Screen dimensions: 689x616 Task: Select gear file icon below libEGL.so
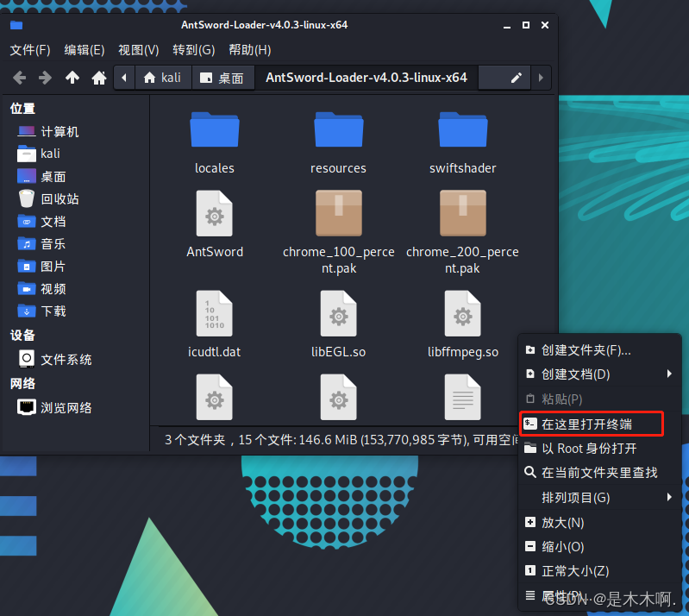[338, 398]
